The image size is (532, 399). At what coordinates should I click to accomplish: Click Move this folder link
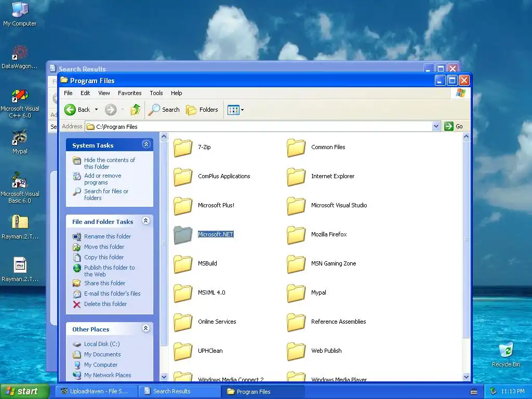pyautogui.click(x=104, y=247)
